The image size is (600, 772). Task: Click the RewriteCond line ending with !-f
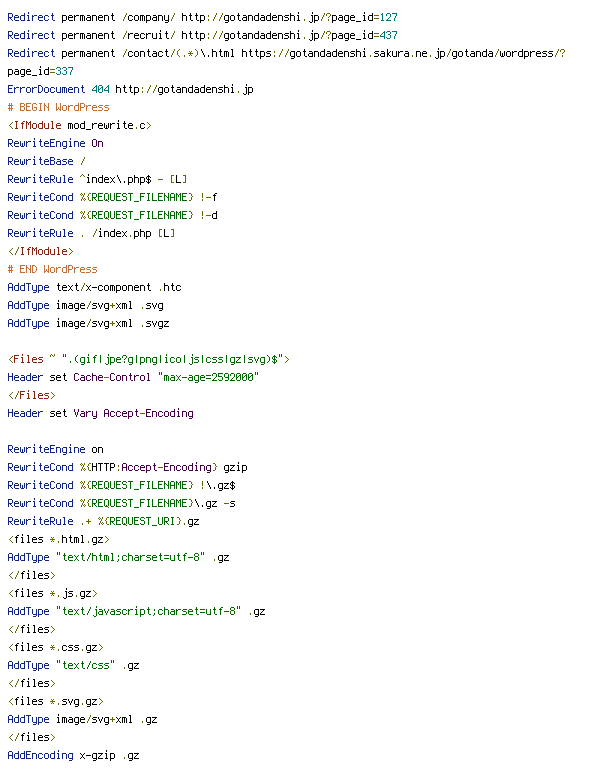point(112,197)
